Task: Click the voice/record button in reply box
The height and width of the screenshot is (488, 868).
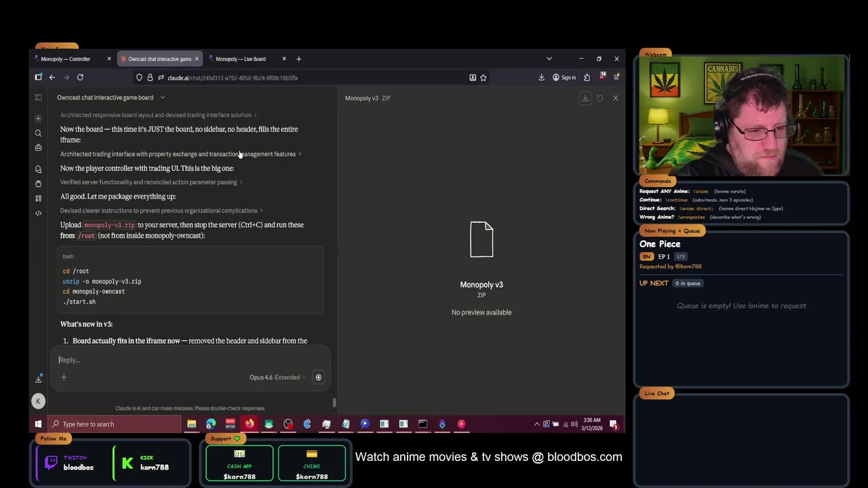Action: [x=318, y=378]
